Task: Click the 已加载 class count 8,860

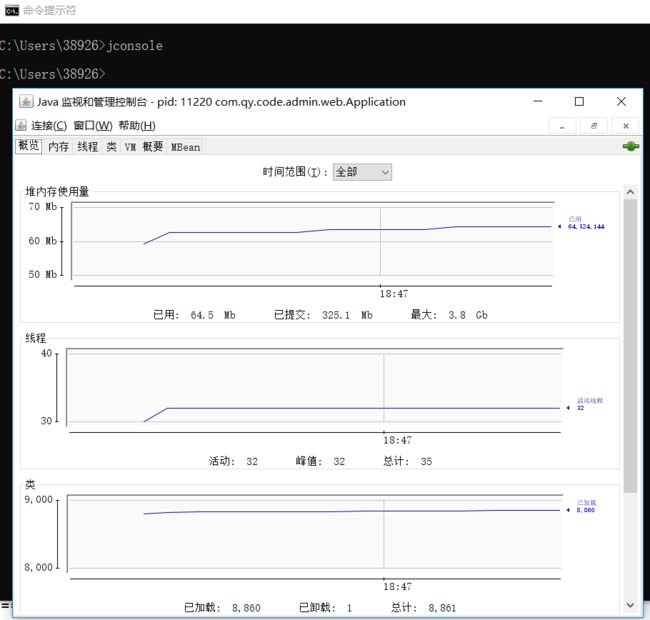Action: (246, 608)
